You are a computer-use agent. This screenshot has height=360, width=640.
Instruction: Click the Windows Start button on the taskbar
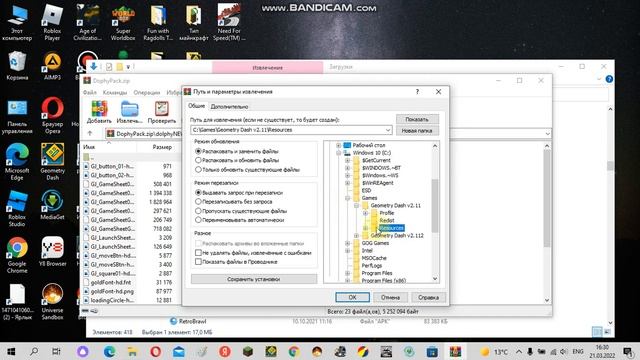11,351
